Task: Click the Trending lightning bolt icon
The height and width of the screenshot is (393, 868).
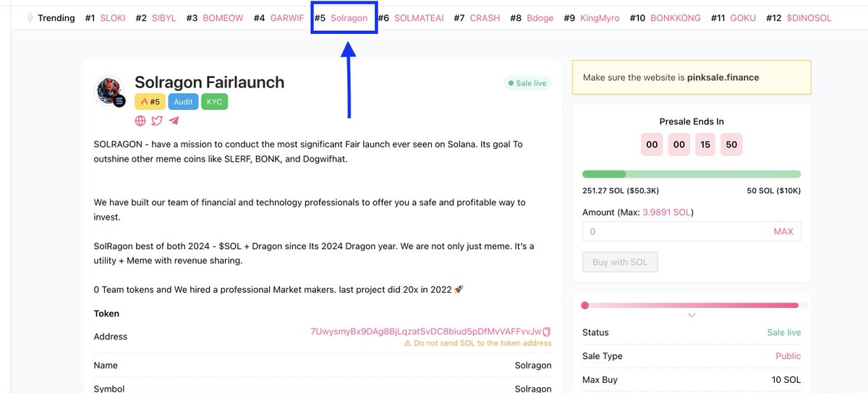Action: click(30, 17)
